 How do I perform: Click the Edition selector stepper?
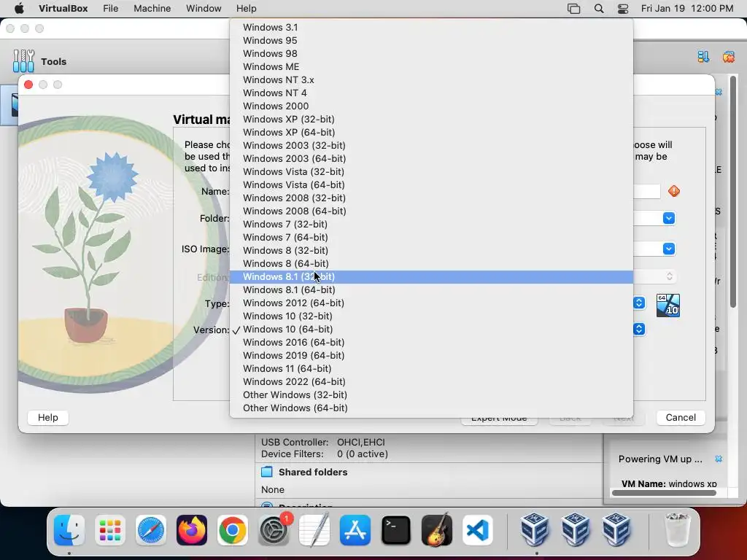(670, 276)
